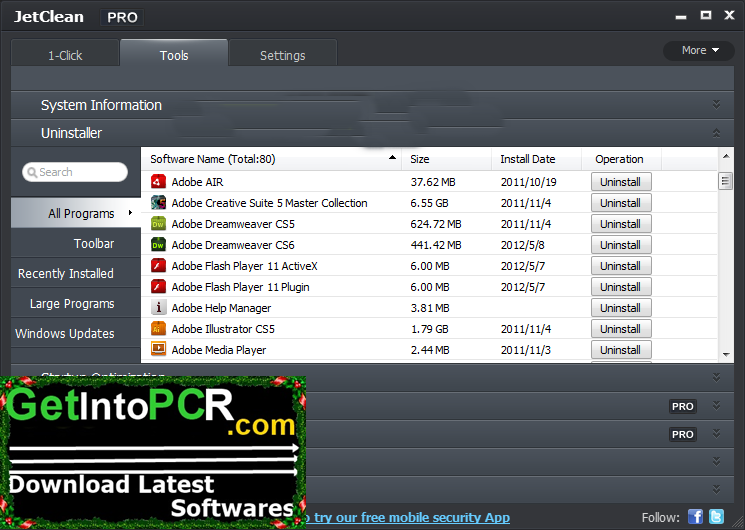
Task: Click the search magnifier icon
Action: pos(32,172)
